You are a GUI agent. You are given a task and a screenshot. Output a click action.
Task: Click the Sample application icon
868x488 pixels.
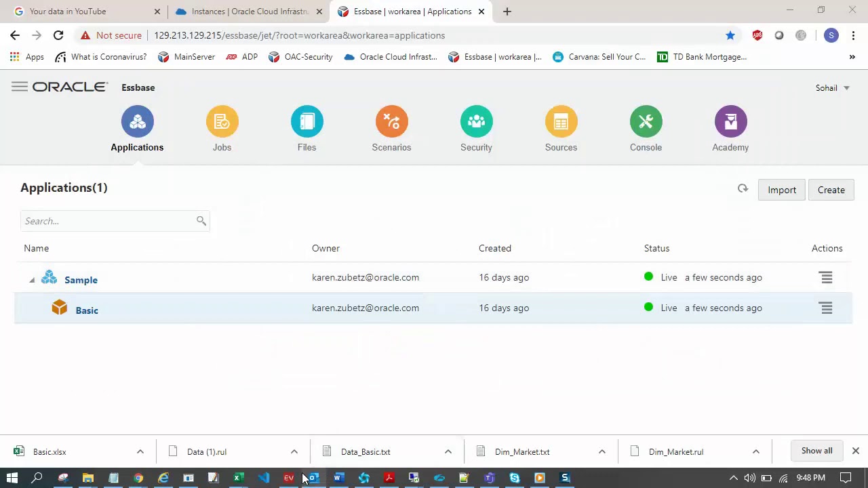tap(49, 277)
